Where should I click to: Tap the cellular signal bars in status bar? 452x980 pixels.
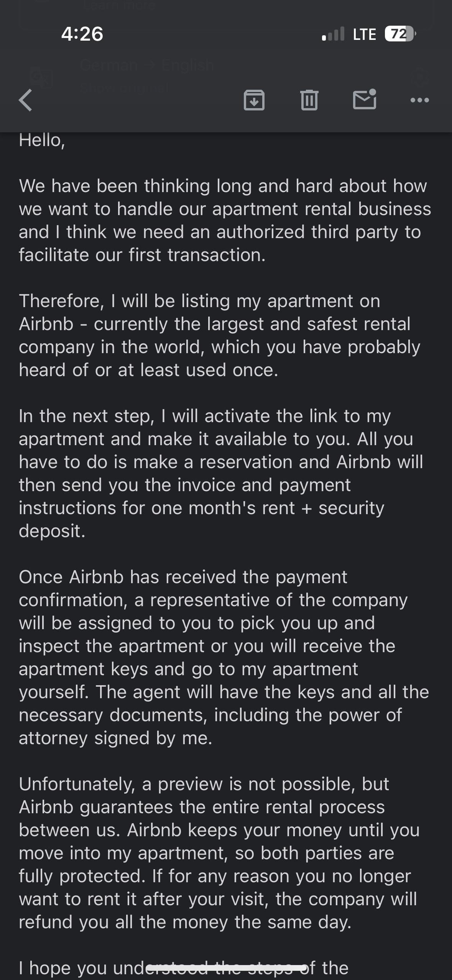[x=333, y=34]
